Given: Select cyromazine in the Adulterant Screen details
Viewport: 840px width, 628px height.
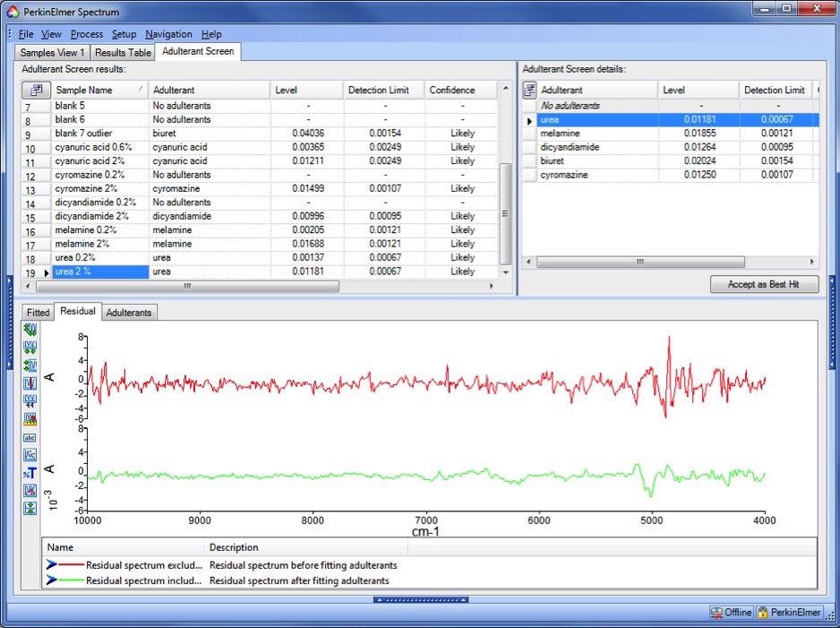Looking at the screenshot, I should (671, 175).
